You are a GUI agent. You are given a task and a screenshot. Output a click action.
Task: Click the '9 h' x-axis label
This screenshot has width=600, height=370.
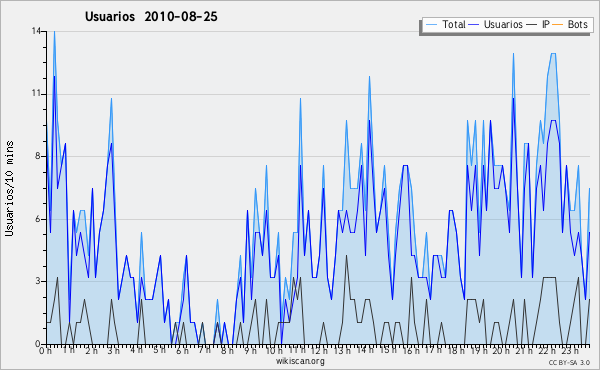pyautogui.click(x=250, y=350)
